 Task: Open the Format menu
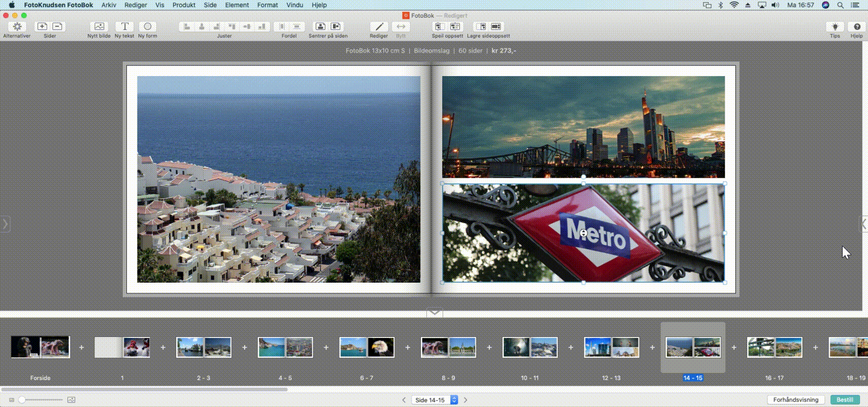[x=268, y=5]
